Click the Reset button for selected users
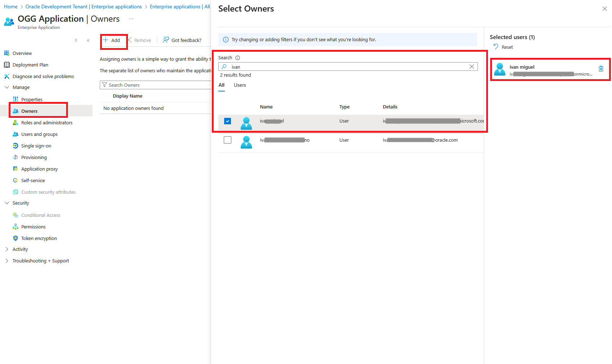Image resolution: width=612 pixels, height=364 pixels. pos(503,47)
